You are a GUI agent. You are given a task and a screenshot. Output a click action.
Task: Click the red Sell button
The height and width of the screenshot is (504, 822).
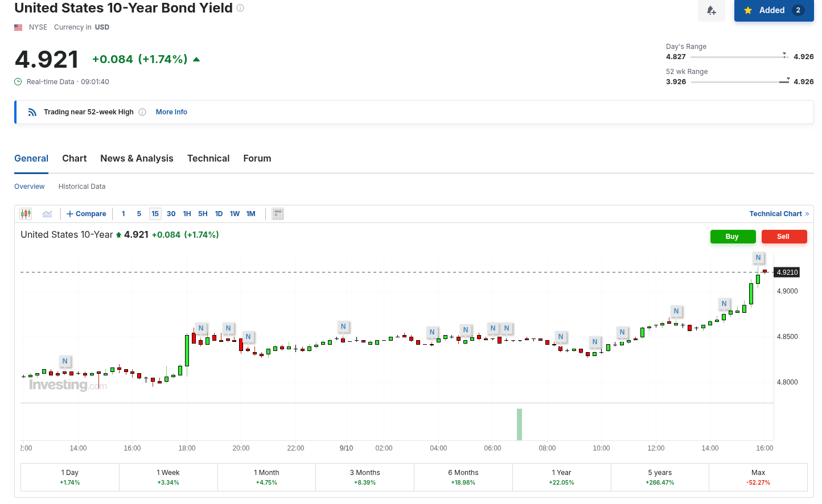pos(784,237)
